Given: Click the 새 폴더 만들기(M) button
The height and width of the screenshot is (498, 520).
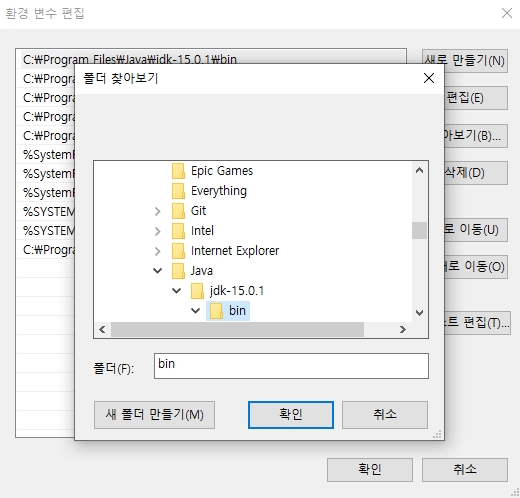Looking at the screenshot, I should [154, 415].
